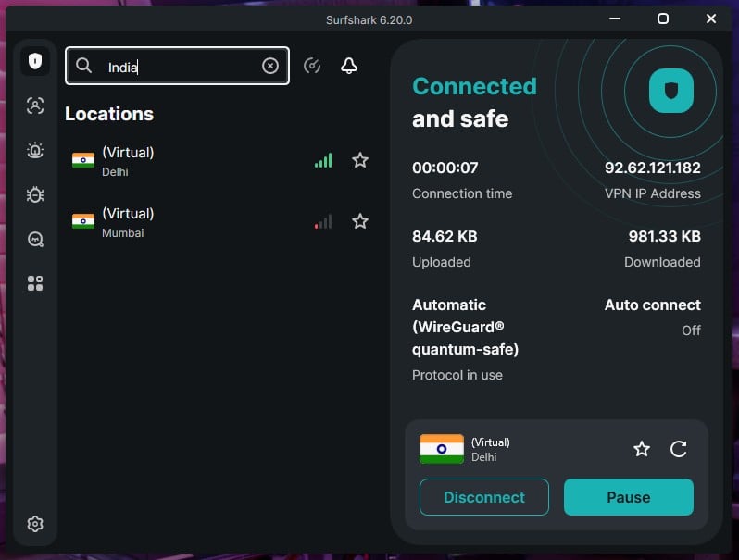Maximize the Surfshark window
The width and height of the screenshot is (739, 560).
coord(663,19)
